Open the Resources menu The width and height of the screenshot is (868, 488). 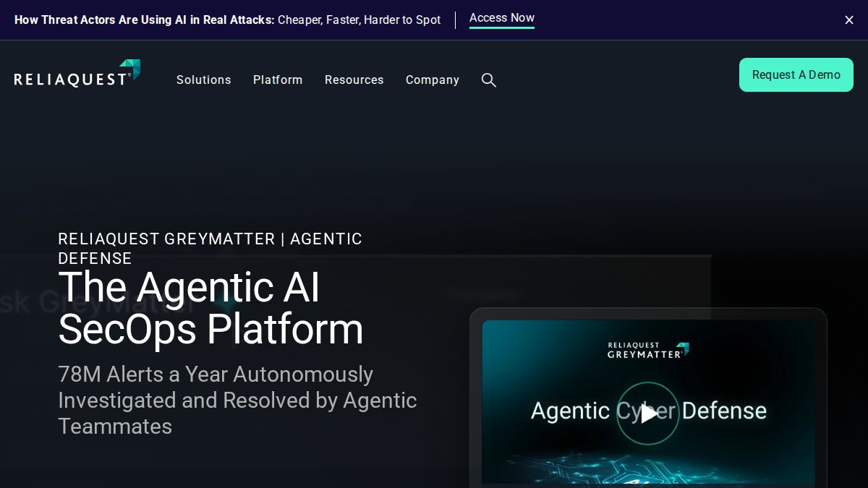tap(354, 80)
